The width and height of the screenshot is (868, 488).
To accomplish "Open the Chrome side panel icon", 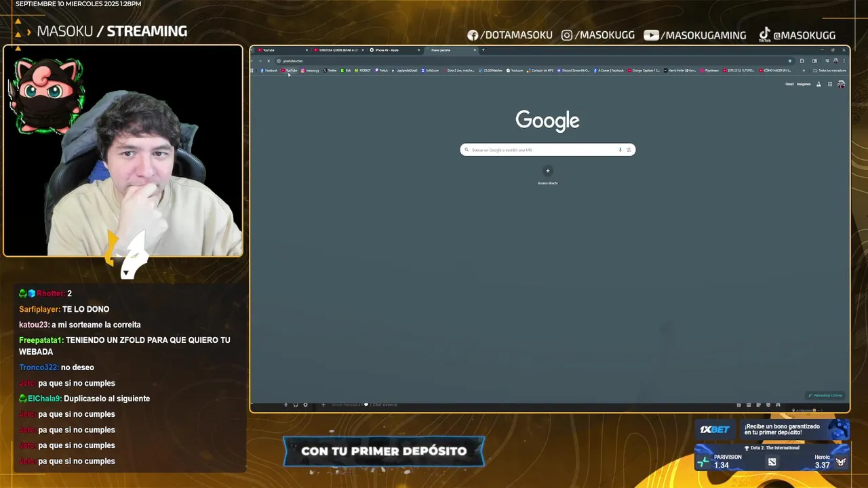I will click(x=814, y=61).
